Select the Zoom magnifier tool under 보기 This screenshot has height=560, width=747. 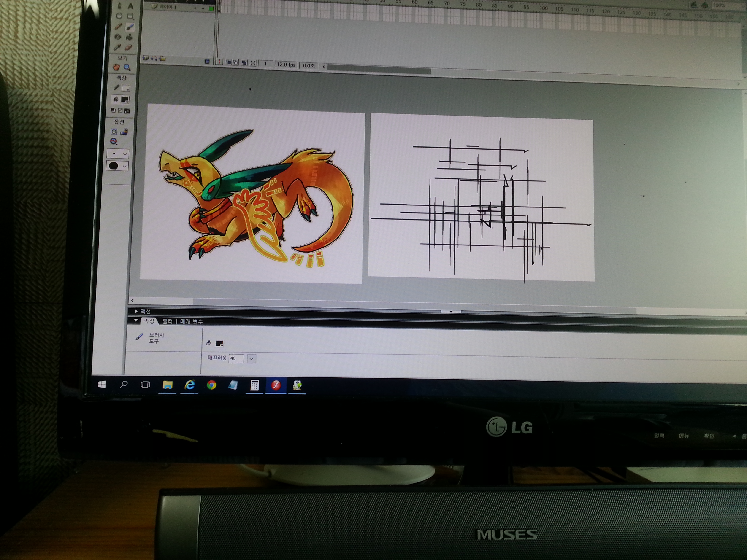(127, 67)
